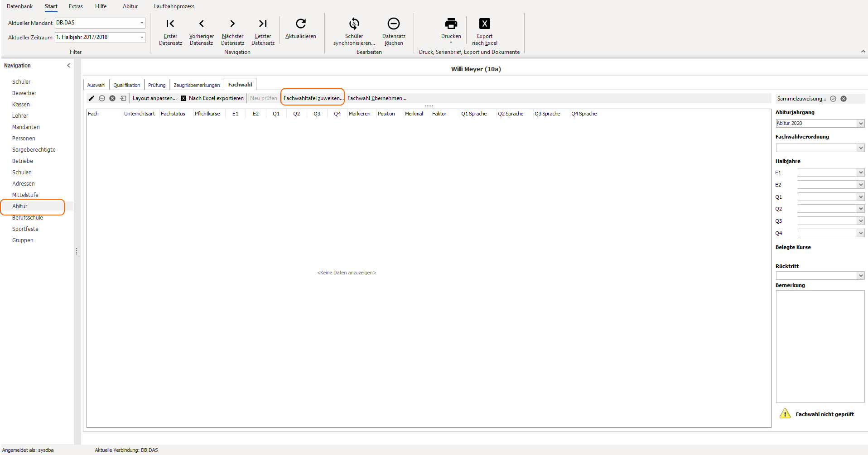The image size is (868, 455).
Task: Open the Fachwahlverordnung dropdown
Action: click(861, 148)
